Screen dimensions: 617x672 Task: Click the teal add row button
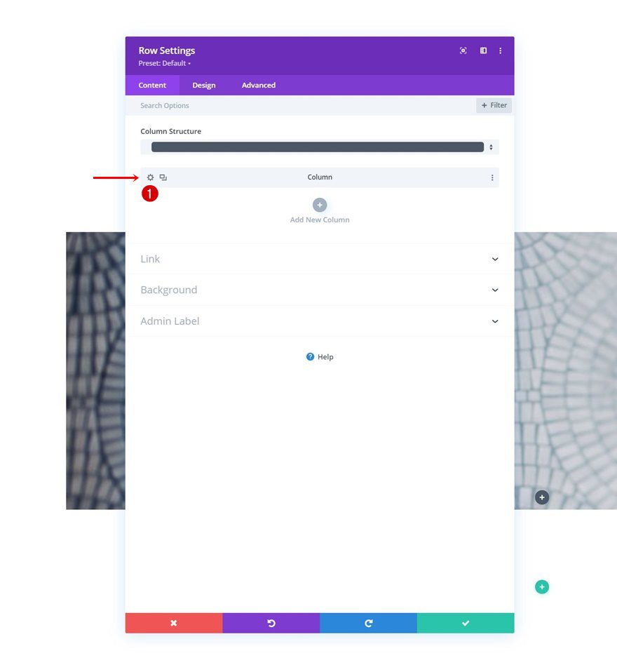pyautogui.click(x=541, y=587)
